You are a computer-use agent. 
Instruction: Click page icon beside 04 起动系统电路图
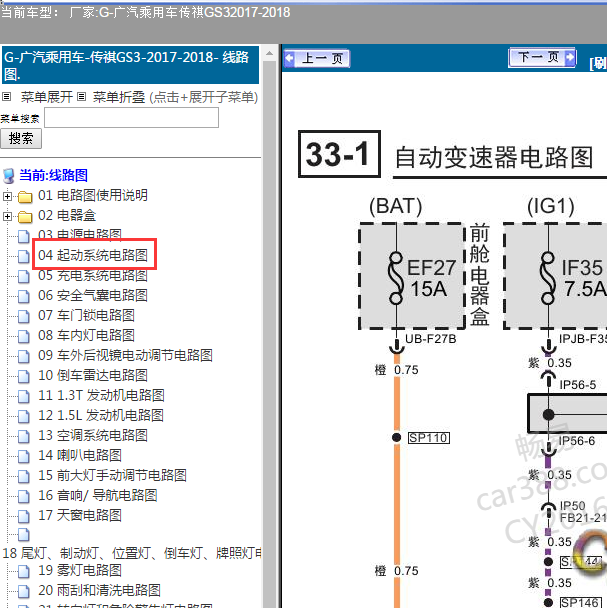(24, 256)
